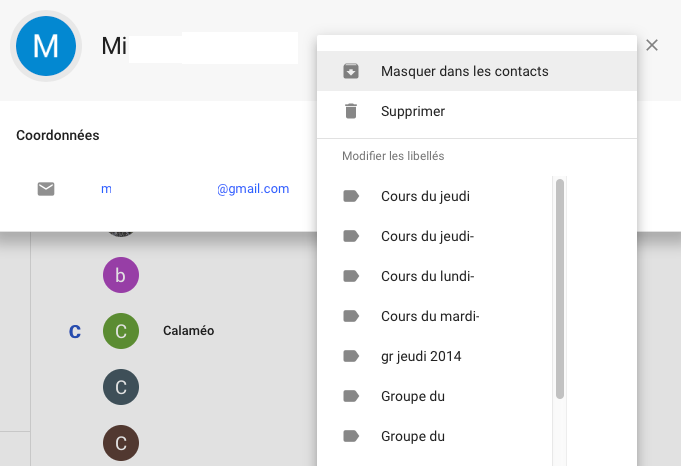Click the green C avatar for Calaméo
The height and width of the screenshot is (466, 681).
click(x=121, y=331)
